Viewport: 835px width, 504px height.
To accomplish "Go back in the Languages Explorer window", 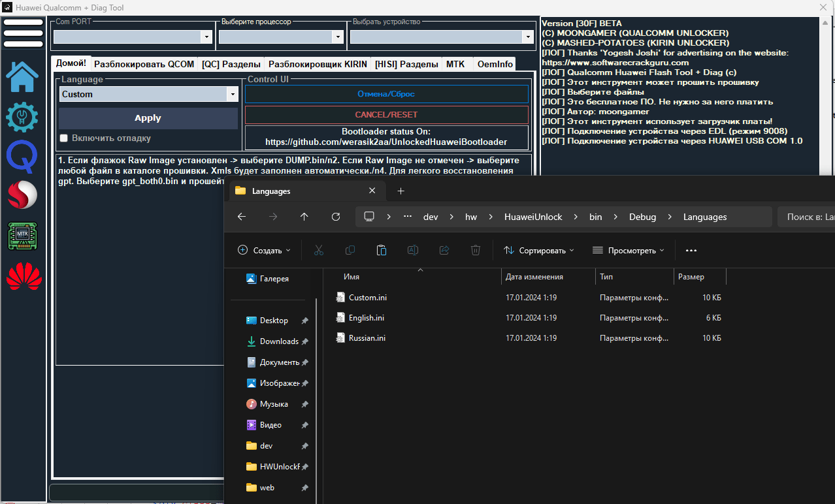I will 242,217.
